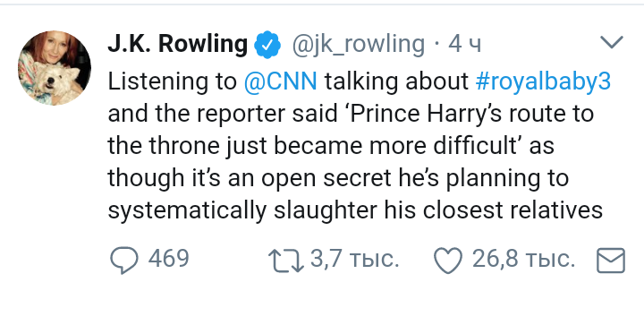
Task: Open the @CNN mention link
Action: point(281,81)
